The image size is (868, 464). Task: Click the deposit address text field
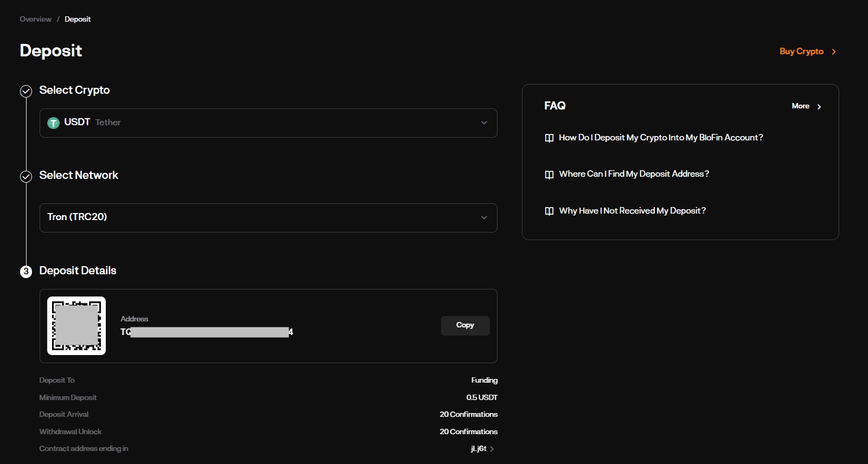pyautogui.click(x=207, y=332)
